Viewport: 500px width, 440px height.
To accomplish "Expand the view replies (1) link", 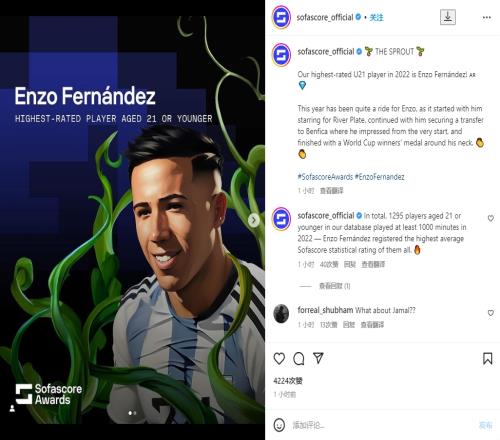I will click(x=334, y=286).
